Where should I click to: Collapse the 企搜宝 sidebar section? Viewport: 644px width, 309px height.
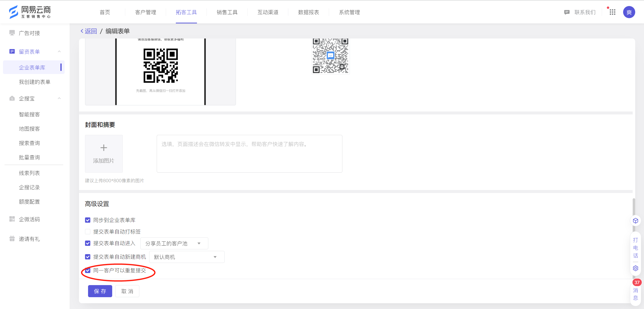[x=59, y=98]
